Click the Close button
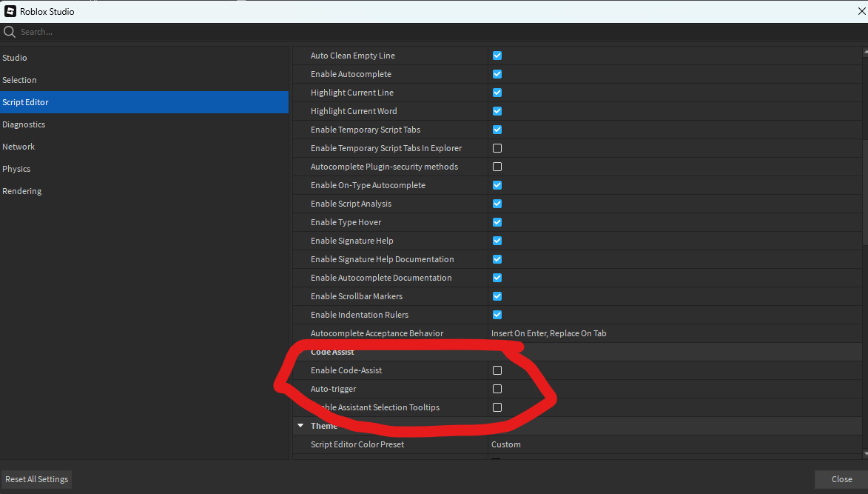Viewport: 868px width, 494px height. [841, 479]
